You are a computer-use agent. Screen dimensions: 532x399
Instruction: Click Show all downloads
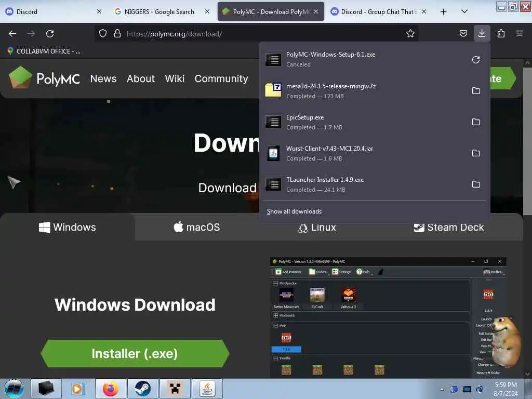(294, 211)
